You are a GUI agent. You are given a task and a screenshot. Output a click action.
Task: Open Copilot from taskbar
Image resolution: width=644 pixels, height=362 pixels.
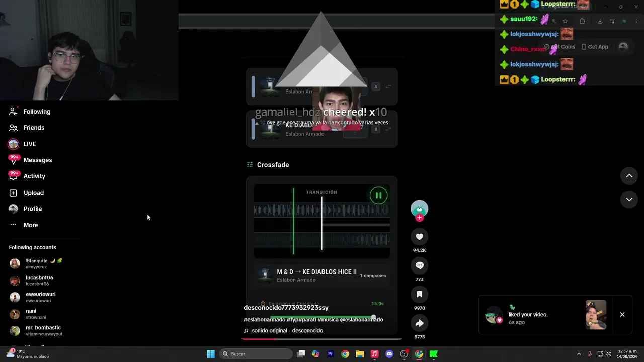tap(315, 354)
